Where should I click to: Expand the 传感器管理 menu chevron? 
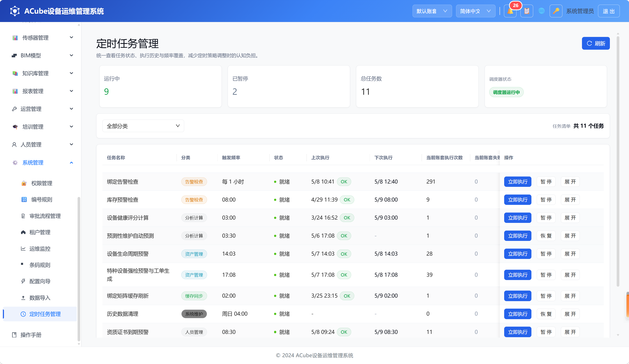point(71,37)
